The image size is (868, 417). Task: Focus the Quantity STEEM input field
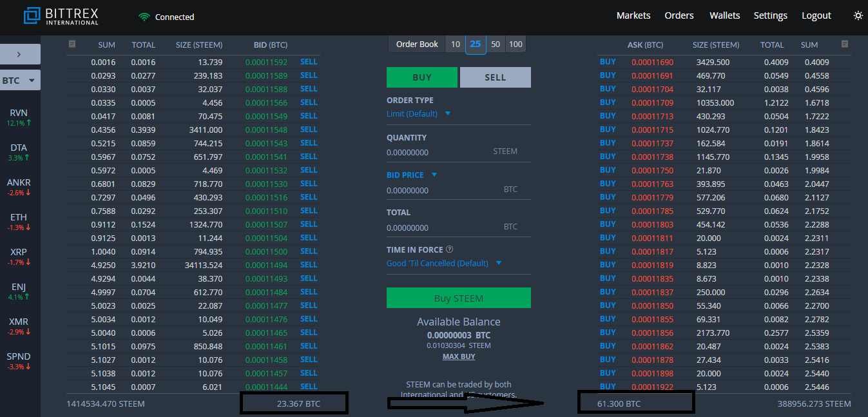459,152
